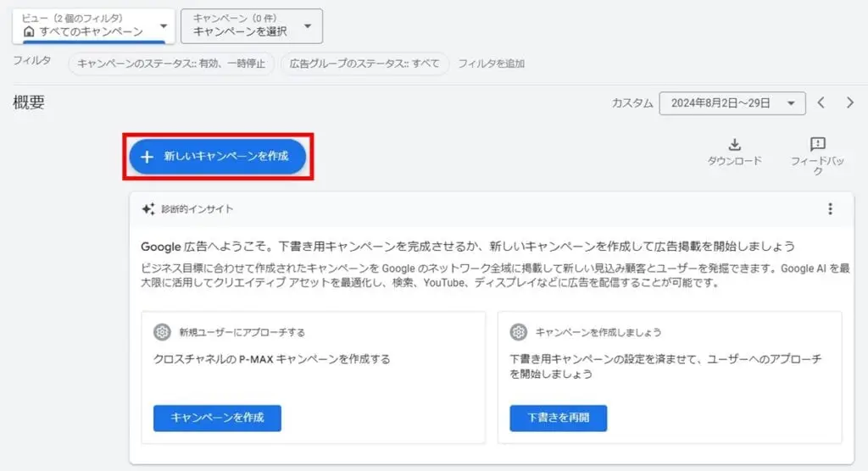Click the 新規ユーザーにアプローチする card title
Image resolution: width=868 pixels, height=471 pixels.
(x=242, y=333)
